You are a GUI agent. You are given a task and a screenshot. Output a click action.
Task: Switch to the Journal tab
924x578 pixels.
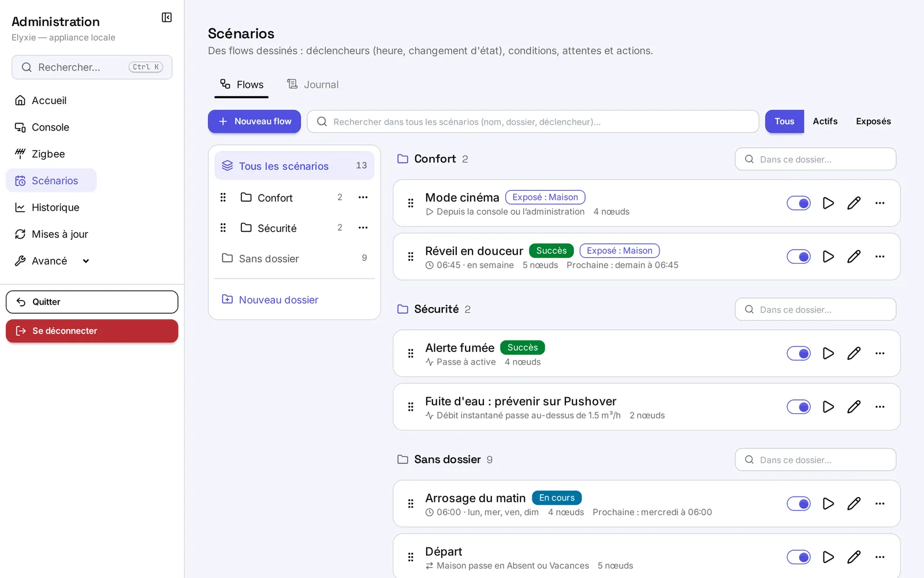[x=313, y=84]
